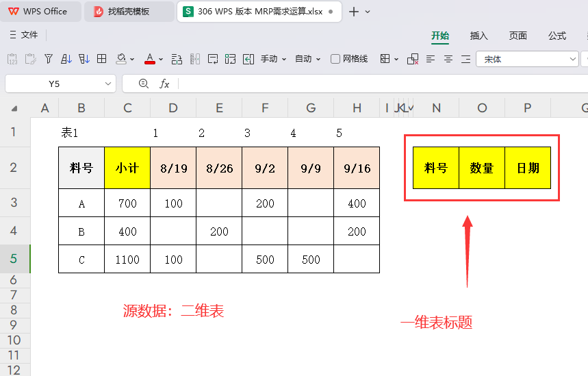This screenshot has width=588, height=376.
Task: Select row 5 header
Action: coord(14,259)
